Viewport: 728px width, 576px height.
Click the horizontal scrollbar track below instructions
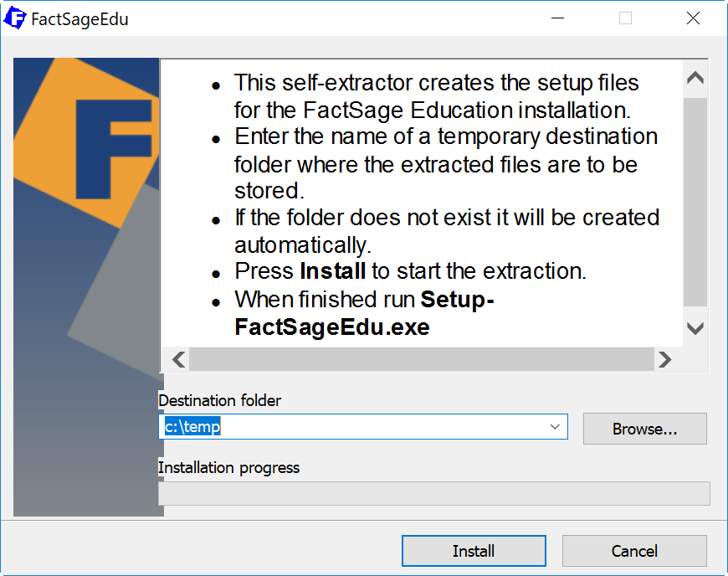pyautogui.click(x=422, y=359)
